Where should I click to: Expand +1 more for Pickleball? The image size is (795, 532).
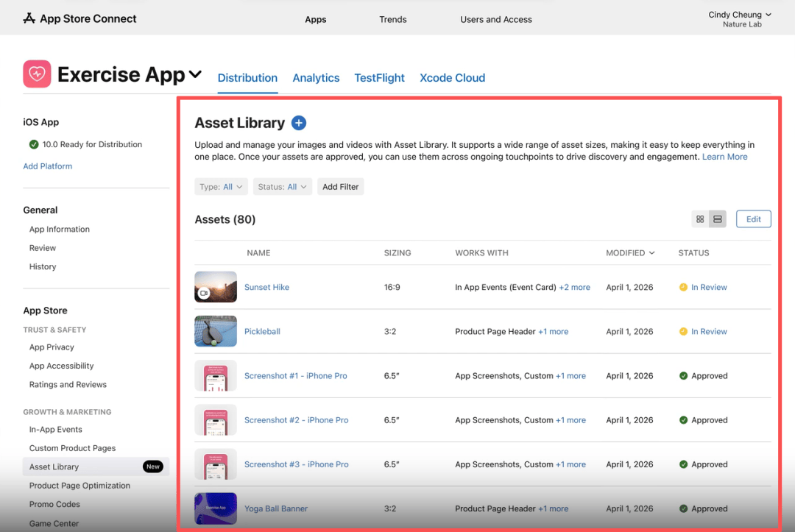pos(553,331)
